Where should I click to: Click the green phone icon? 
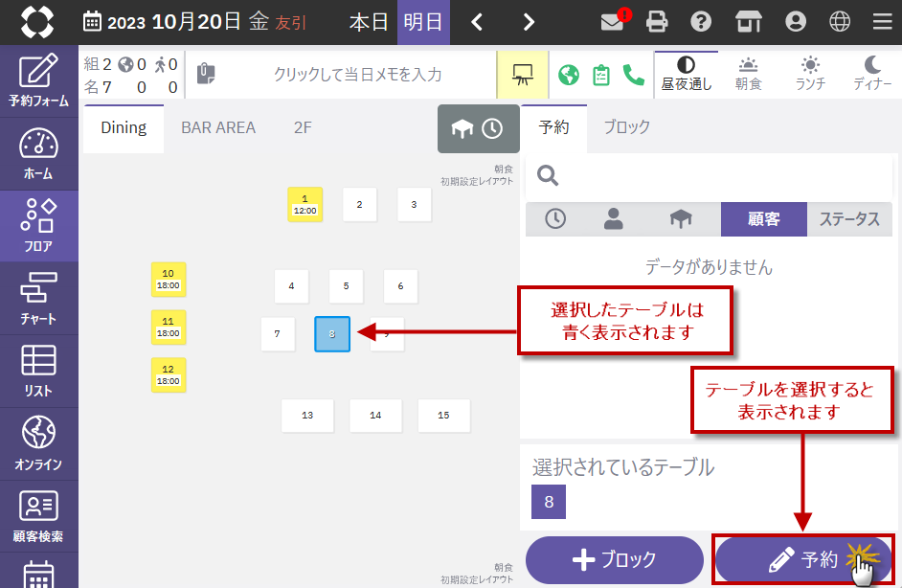[636, 73]
